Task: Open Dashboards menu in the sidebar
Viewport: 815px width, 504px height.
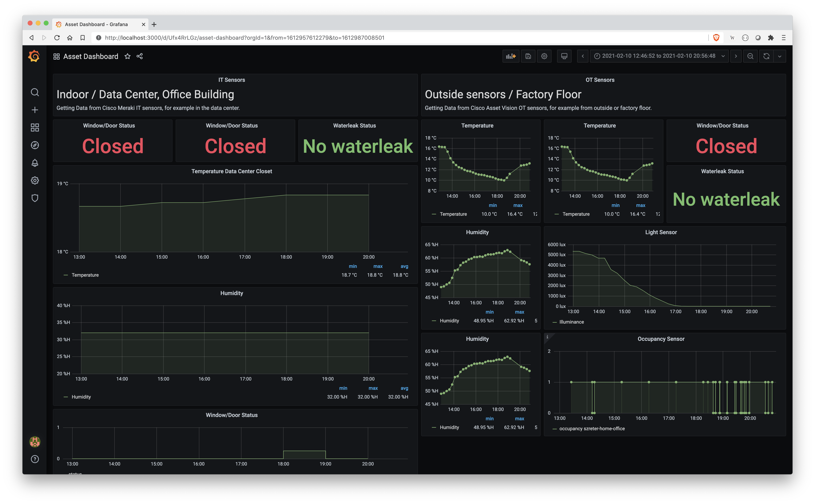Action: 35,128
